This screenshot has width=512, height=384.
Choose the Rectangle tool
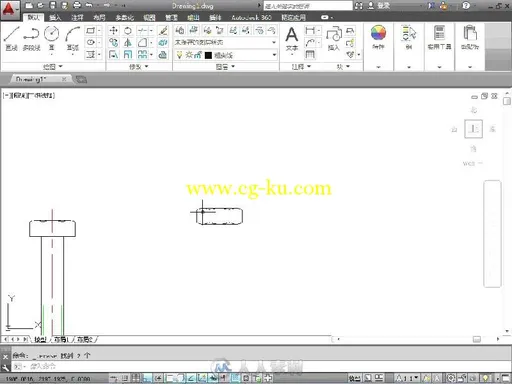pos(90,31)
